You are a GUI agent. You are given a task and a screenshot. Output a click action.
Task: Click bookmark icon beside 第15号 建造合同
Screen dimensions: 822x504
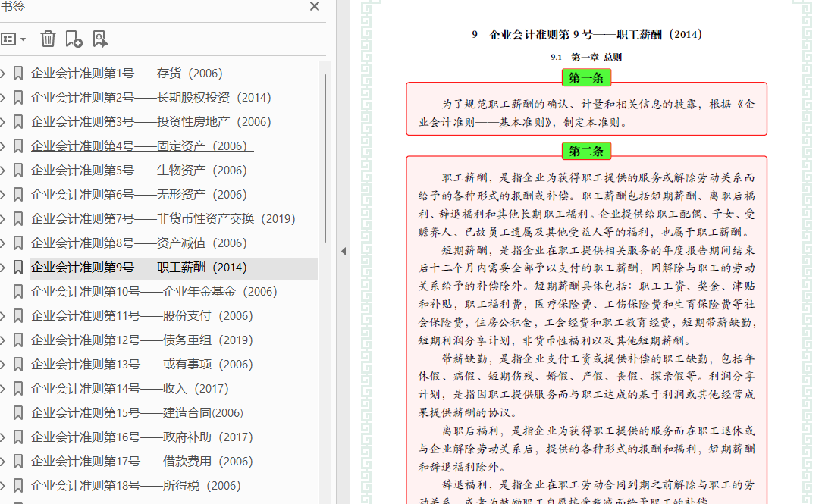tap(18, 413)
